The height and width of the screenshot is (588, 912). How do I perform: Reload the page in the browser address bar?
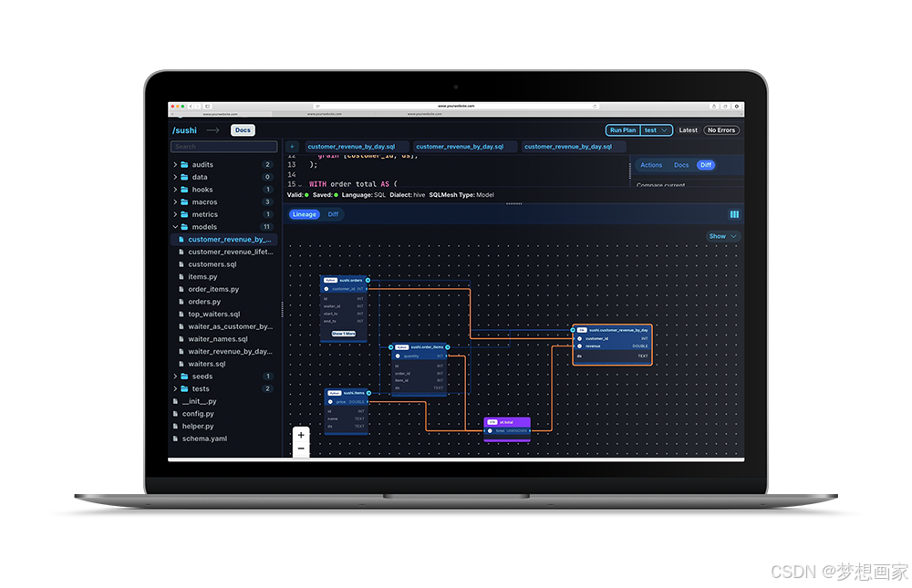click(595, 107)
